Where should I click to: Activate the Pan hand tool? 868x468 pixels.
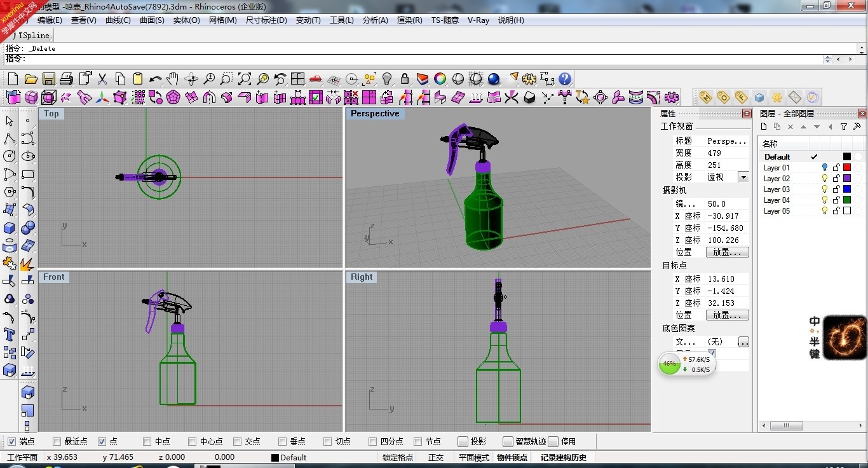[x=173, y=79]
